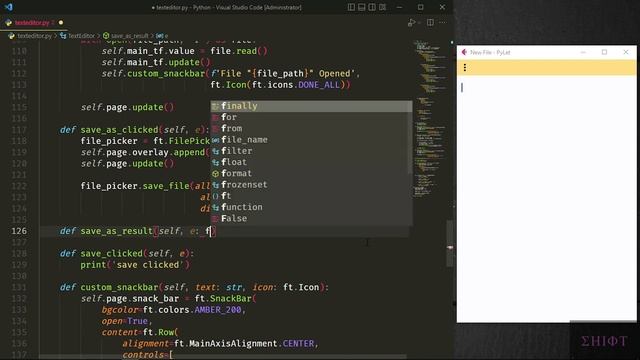Screen dimensions: 640x360
Task: Click 'save_as_result' definition on line 126
Action: point(116,231)
